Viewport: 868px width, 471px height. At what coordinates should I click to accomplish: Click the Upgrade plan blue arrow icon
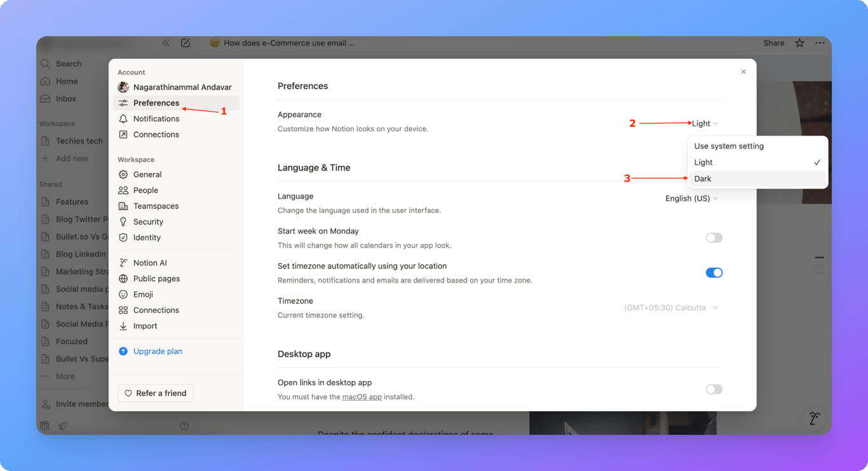123,351
